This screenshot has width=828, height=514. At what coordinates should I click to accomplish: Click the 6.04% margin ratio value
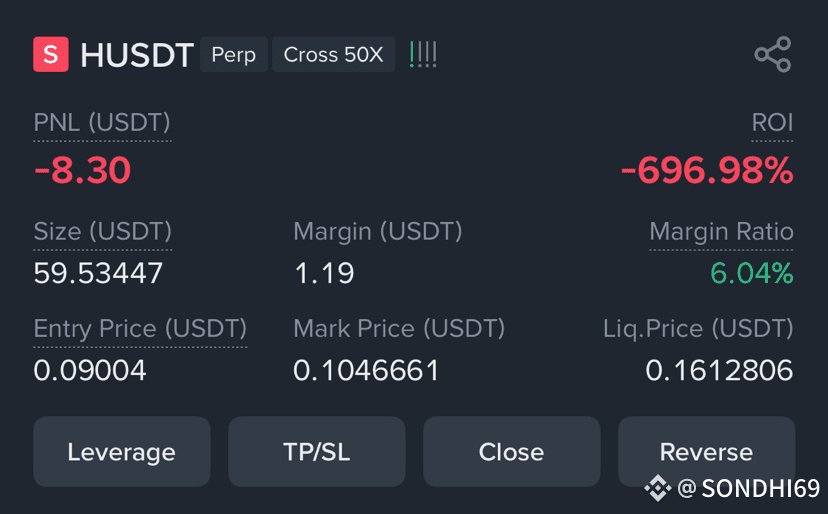click(x=752, y=273)
